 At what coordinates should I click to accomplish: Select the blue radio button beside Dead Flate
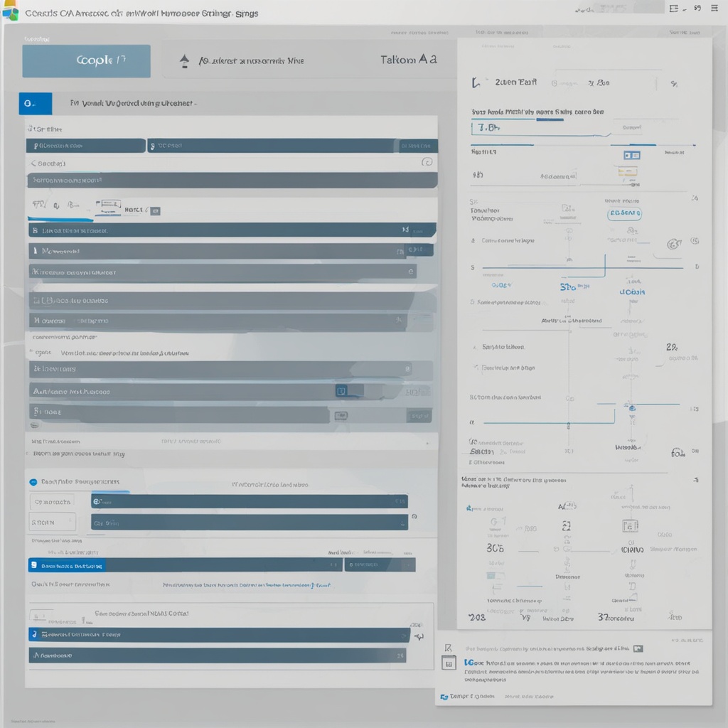click(x=33, y=481)
